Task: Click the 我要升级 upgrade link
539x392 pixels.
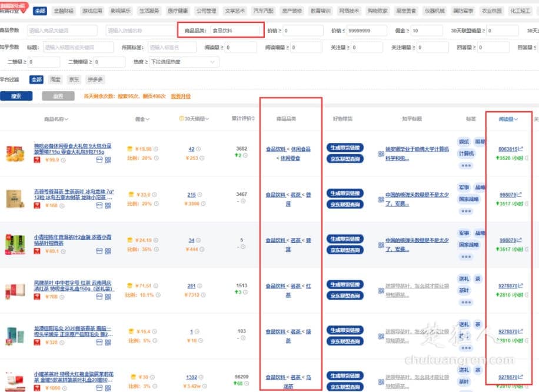Action: tap(181, 96)
